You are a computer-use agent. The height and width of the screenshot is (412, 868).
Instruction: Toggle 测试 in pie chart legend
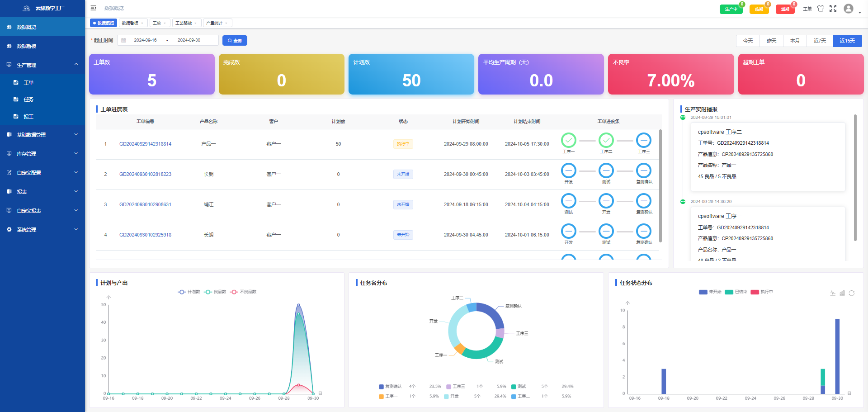click(519, 387)
